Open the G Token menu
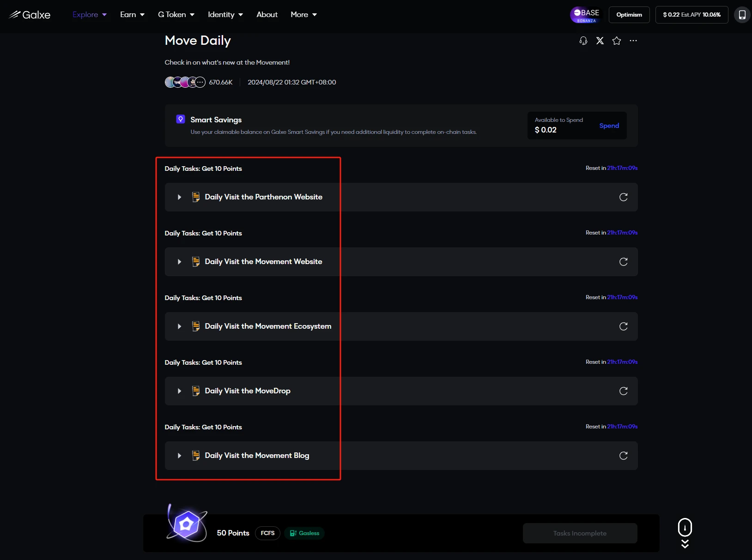 (176, 15)
